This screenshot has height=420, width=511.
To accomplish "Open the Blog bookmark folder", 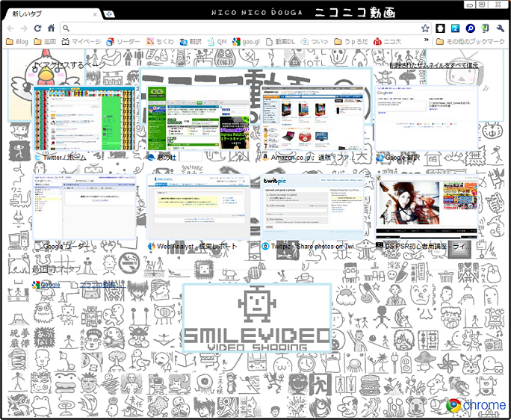I will [x=17, y=42].
